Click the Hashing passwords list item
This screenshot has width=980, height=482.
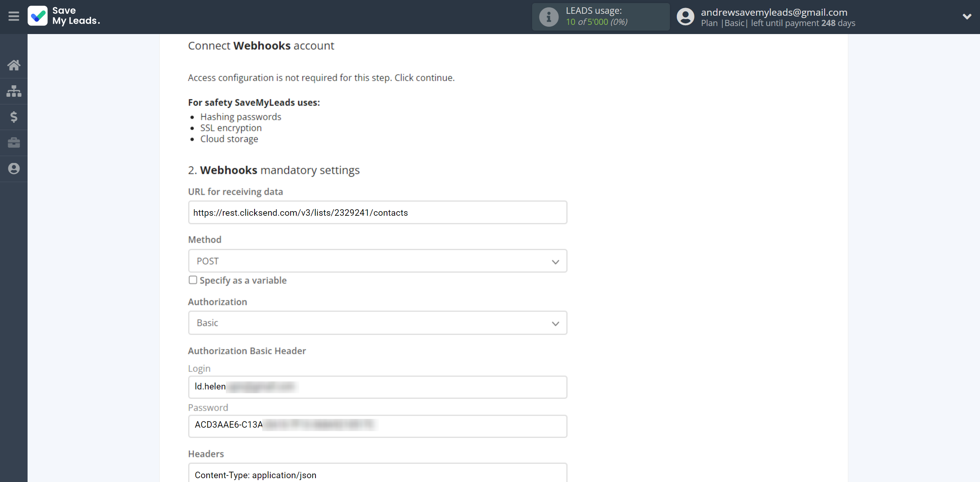pos(241,117)
